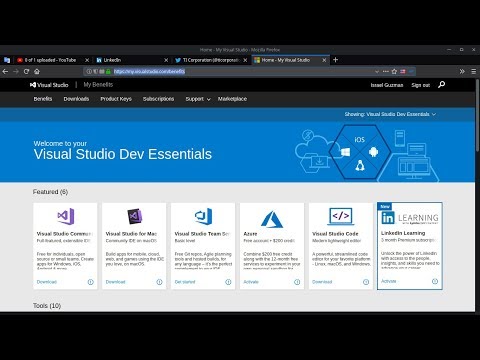Viewport: 480px width, 360px height.
Task: Click the blue Visual Studio Team Services logo
Action: coord(203,216)
